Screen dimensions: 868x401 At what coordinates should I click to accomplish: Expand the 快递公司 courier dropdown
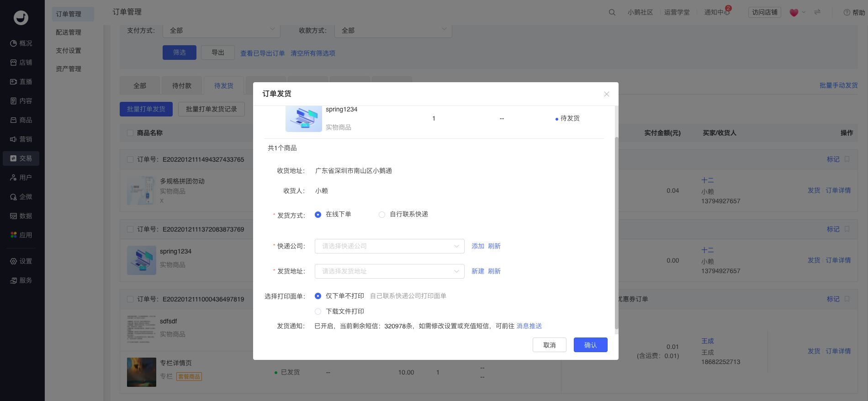(389, 246)
